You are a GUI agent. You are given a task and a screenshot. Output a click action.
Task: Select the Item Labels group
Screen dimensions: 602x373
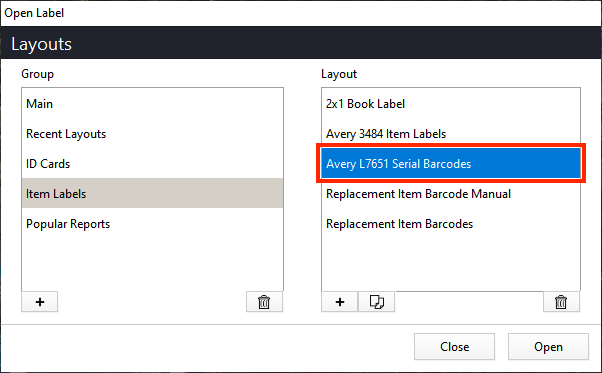[x=152, y=193]
